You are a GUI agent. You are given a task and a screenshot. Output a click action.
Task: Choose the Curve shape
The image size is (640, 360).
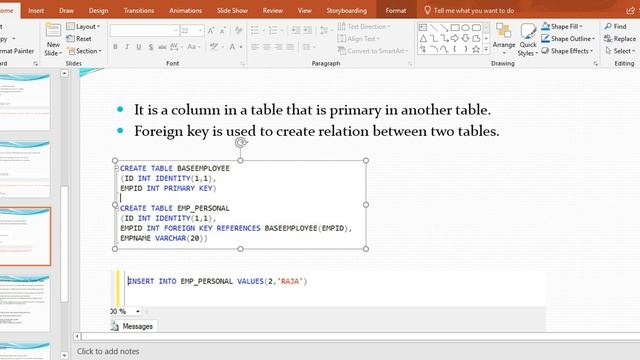point(444,49)
